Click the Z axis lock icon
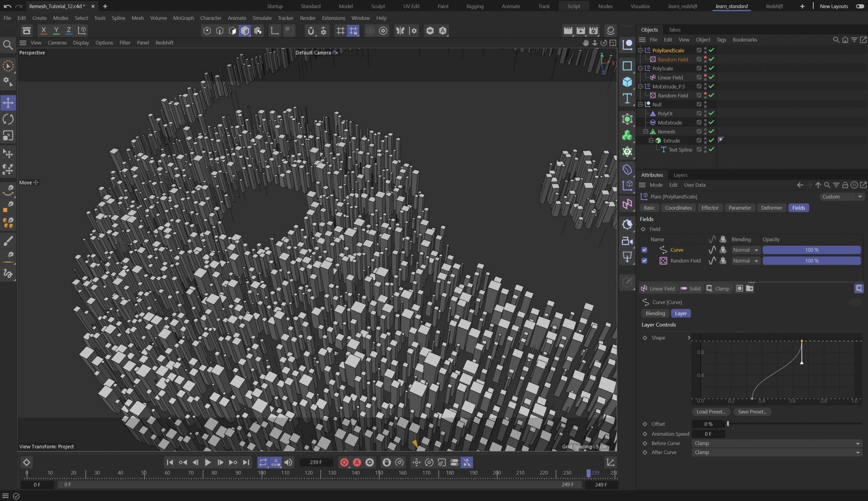This screenshot has height=501, width=868. click(x=69, y=30)
